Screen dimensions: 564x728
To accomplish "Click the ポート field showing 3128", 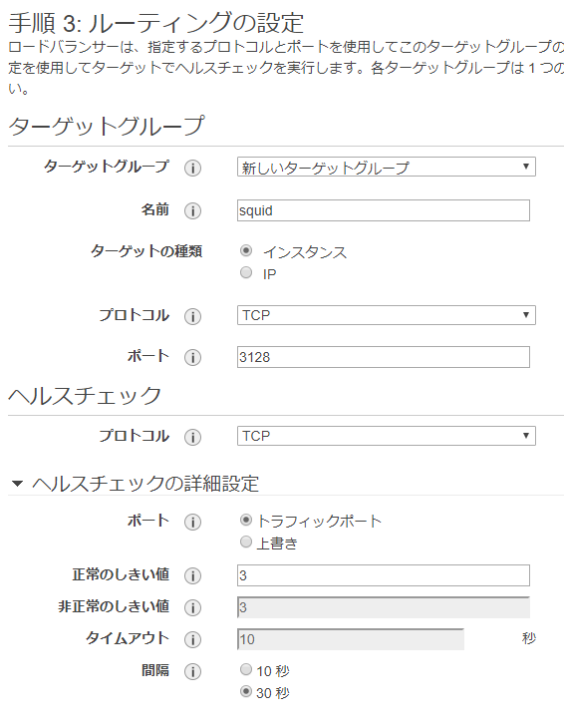I will click(x=383, y=357).
